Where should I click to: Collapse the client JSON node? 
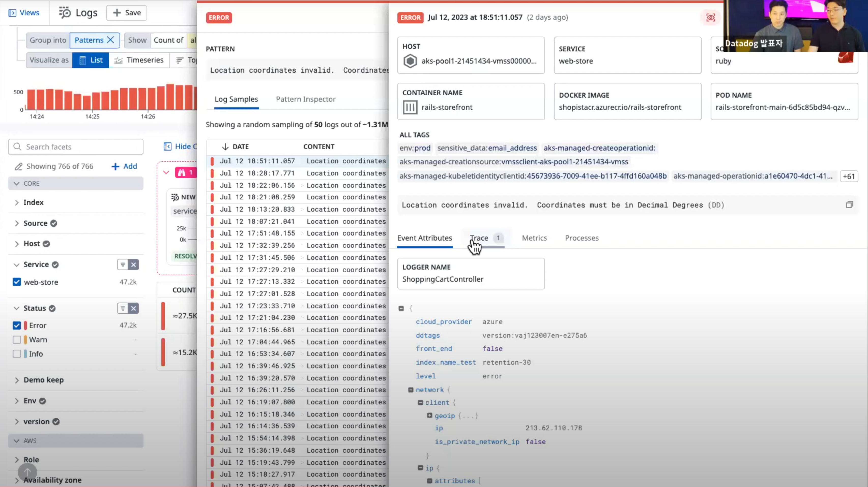pos(420,403)
